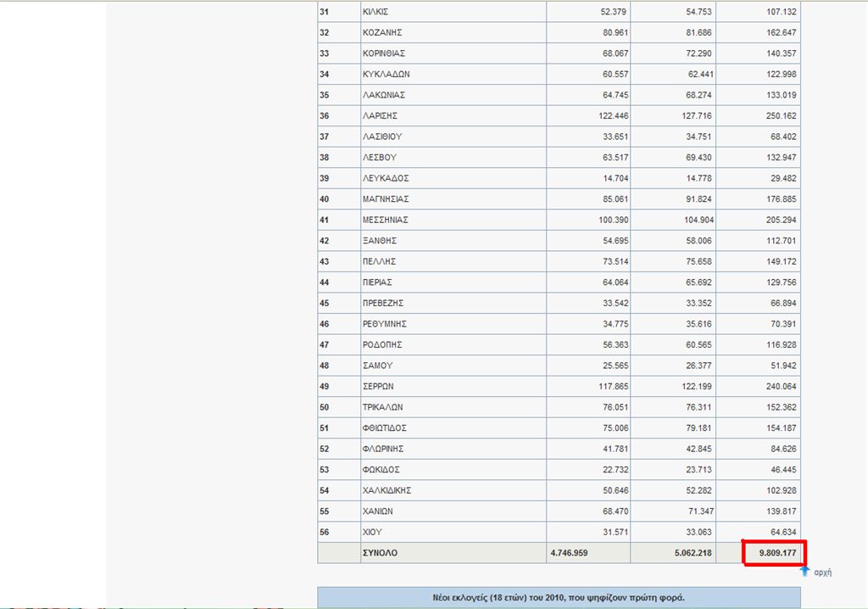Follow the αρχή link to page top

pos(822,573)
